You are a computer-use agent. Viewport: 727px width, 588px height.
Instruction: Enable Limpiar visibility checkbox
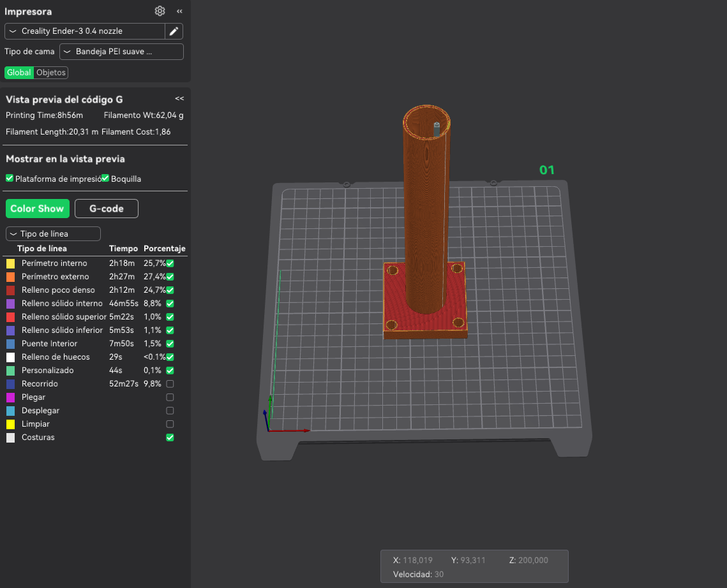coord(170,424)
